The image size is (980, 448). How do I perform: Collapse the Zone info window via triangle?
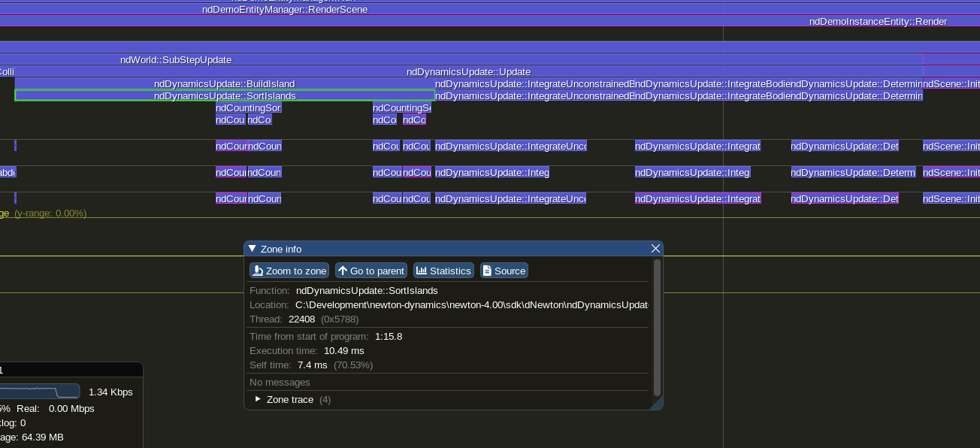click(x=253, y=249)
